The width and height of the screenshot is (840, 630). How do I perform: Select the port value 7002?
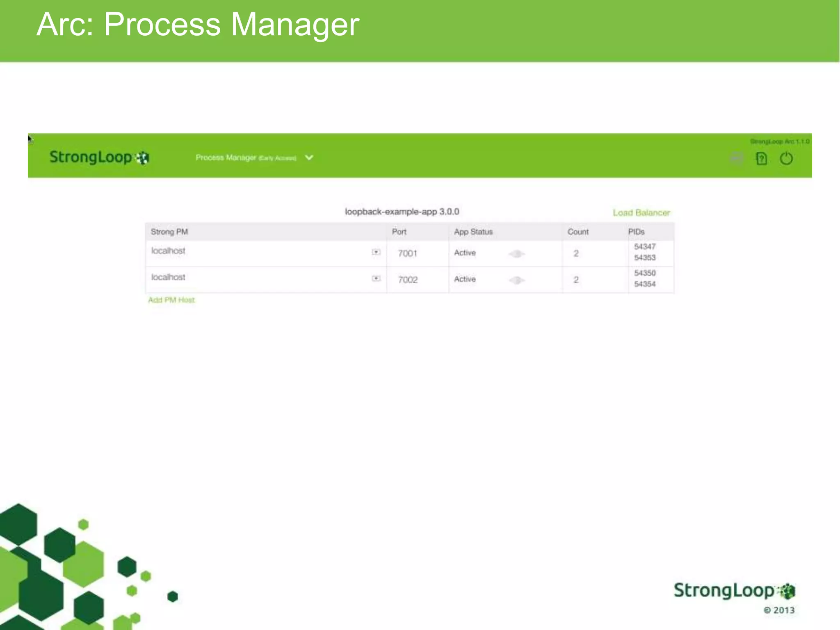tap(408, 280)
